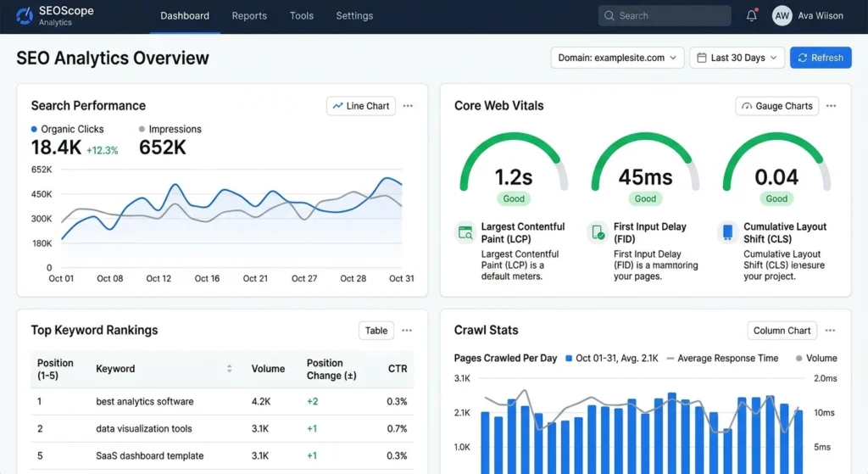Click the Pages Crawled Per Day label
Viewport: 868px width, 474px height.
(505, 359)
